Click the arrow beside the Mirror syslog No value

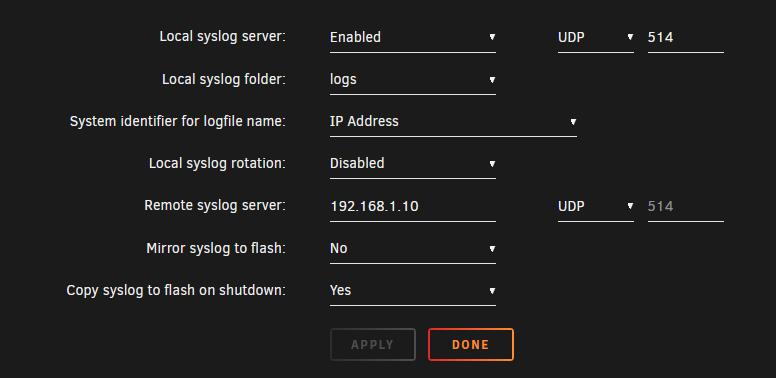[x=492, y=248]
